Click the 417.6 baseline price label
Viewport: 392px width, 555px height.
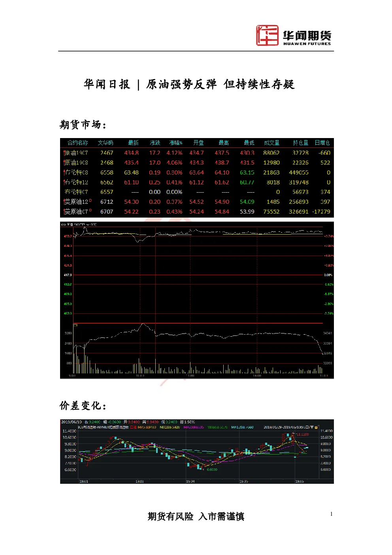coord(68,275)
